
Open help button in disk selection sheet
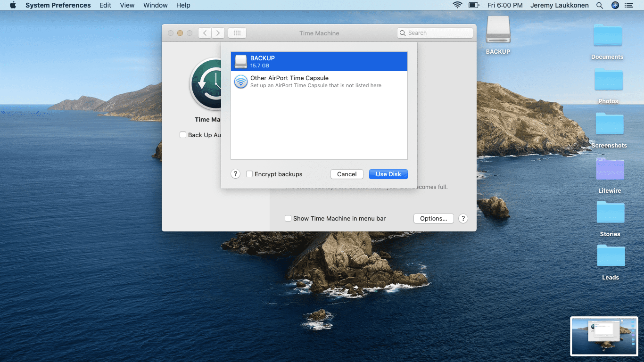pyautogui.click(x=236, y=174)
